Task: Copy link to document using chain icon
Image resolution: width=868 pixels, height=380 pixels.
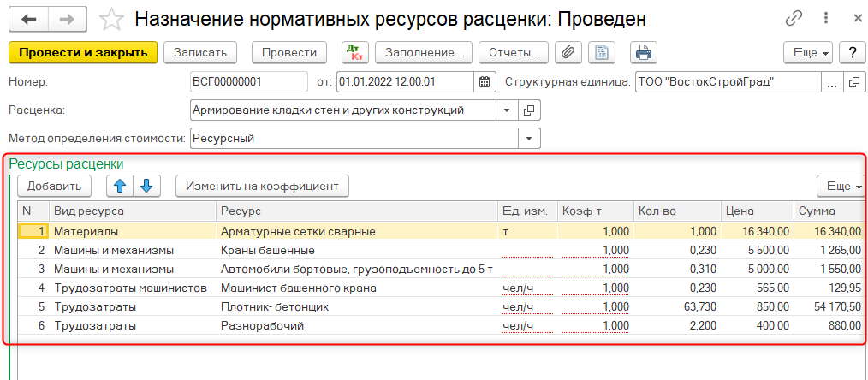Action: [794, 19]
